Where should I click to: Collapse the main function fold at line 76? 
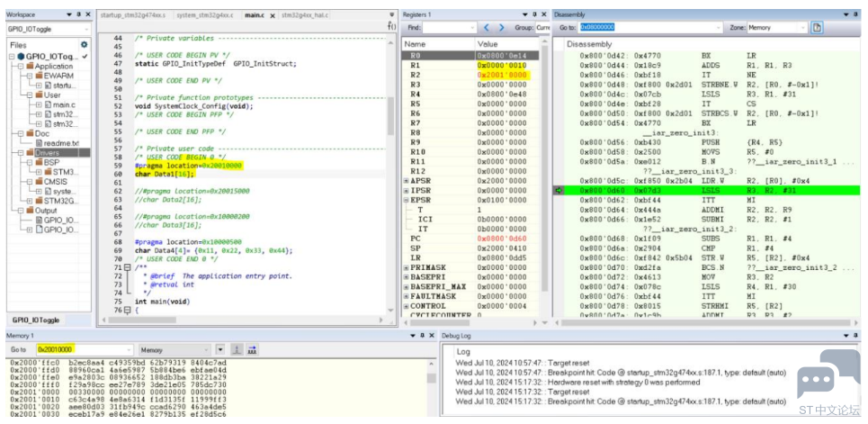127,311
